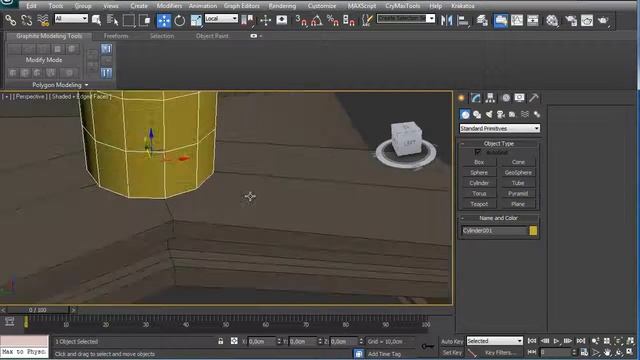Toggle Window/Crossing selection mode
Screen dimensions: 640x360
click(144, 20)
